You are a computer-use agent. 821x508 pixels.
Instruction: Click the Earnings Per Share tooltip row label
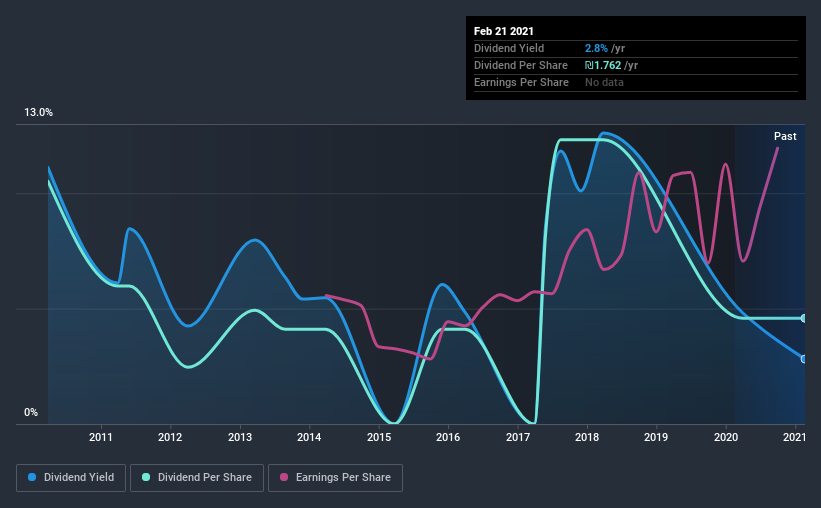[522, 83]
